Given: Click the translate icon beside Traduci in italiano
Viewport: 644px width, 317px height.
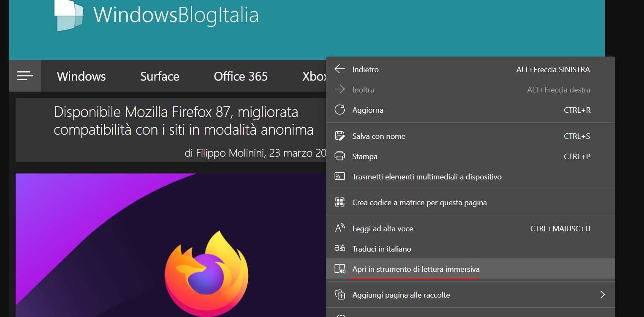Looking at the screenshot, I should tap(340, 249).
